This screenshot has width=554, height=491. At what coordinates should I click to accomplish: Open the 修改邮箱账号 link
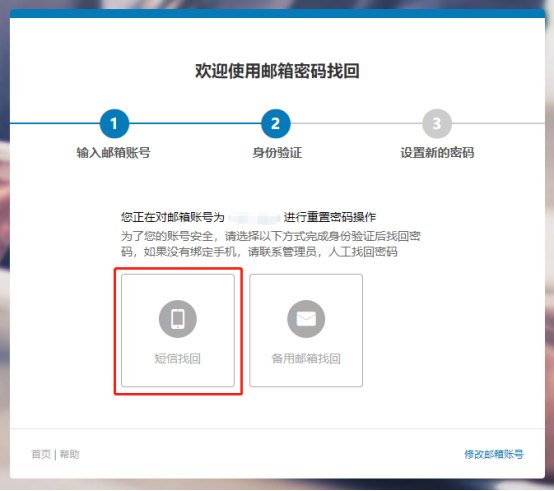coord(494,454)
